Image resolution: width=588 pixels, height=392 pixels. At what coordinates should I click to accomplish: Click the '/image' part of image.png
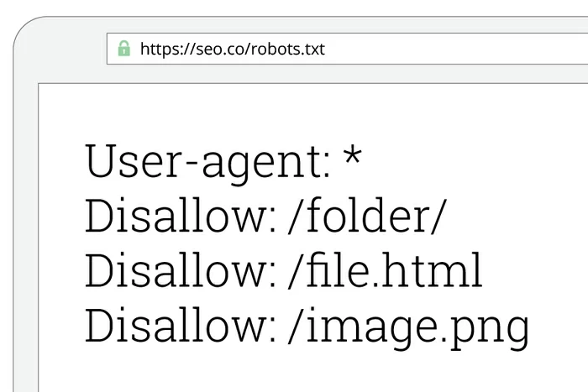(x=361, y=326)
